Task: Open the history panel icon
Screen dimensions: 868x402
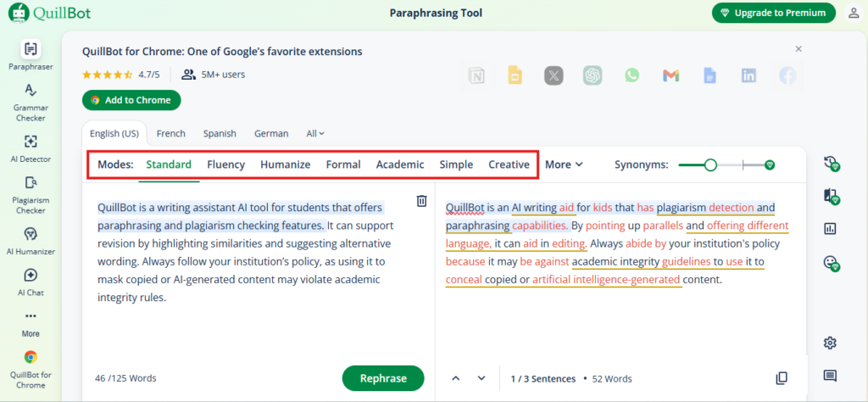Action: coord(831,164)
